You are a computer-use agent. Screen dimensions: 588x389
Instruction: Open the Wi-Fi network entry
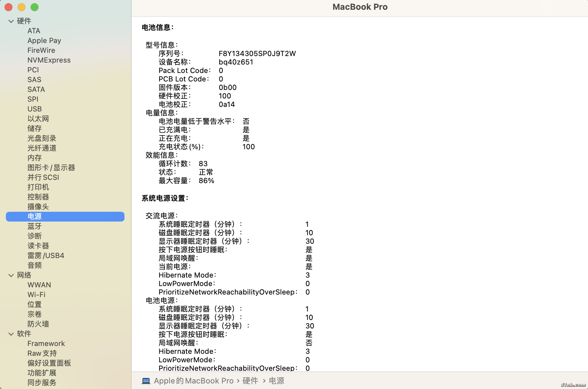[37, 295]
